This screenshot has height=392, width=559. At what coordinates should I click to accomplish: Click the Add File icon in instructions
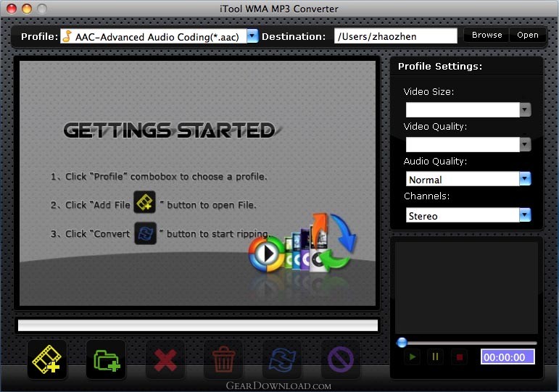point(144,202)
